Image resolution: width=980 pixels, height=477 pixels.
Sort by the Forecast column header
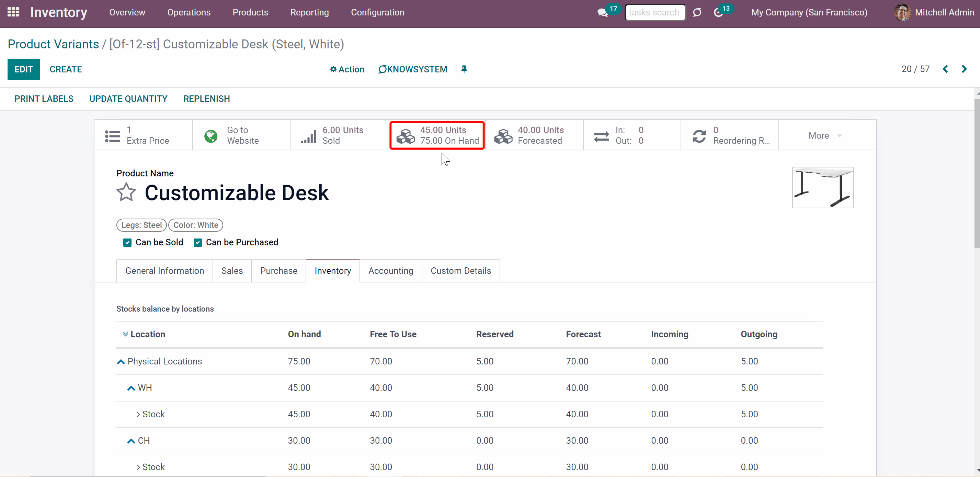point(583,334)
